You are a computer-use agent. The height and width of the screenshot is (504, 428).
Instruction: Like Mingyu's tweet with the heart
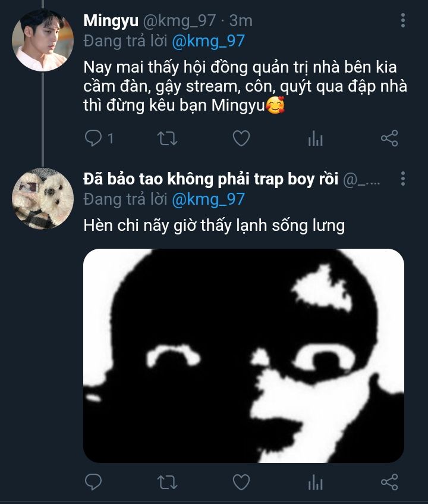(x=240, y=139)
